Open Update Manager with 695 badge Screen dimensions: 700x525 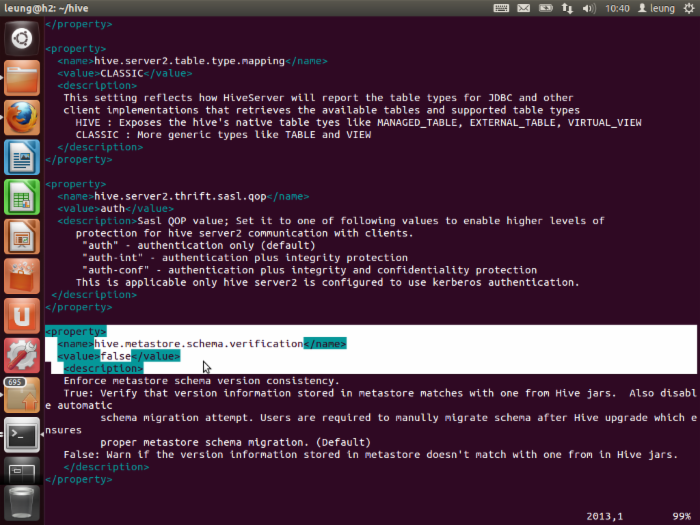pos(21,396)
